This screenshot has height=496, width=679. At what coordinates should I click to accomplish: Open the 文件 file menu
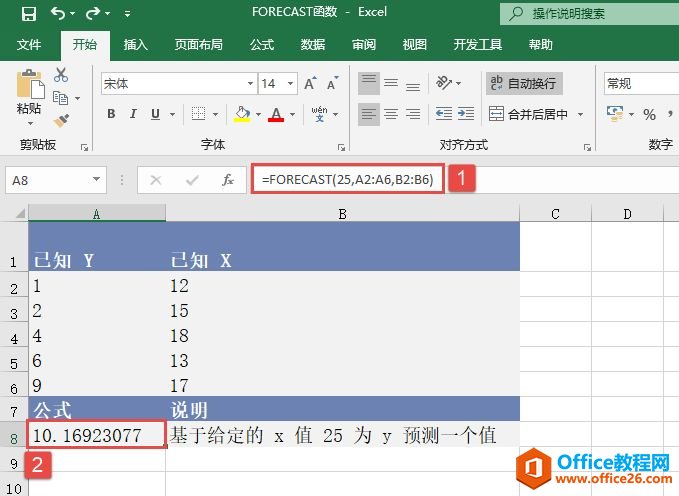[x=30, y=45]
